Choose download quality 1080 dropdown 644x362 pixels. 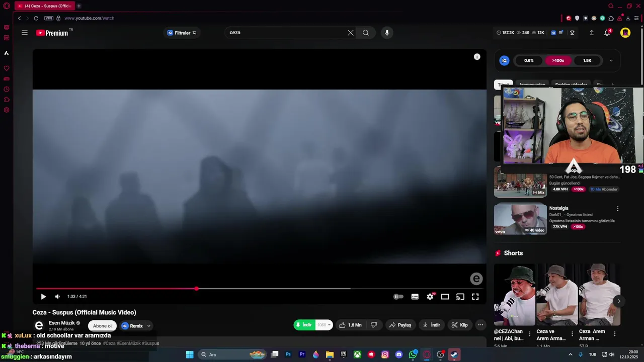(324, 325)
